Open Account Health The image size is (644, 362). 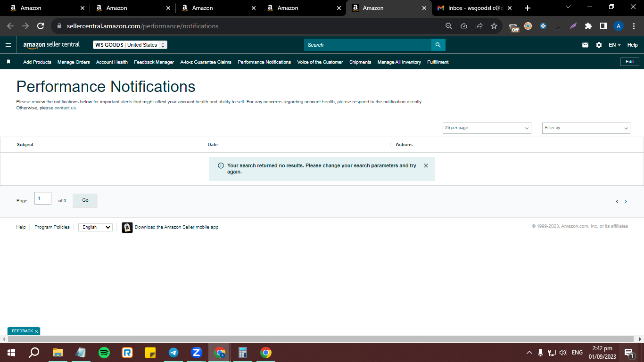112,62
